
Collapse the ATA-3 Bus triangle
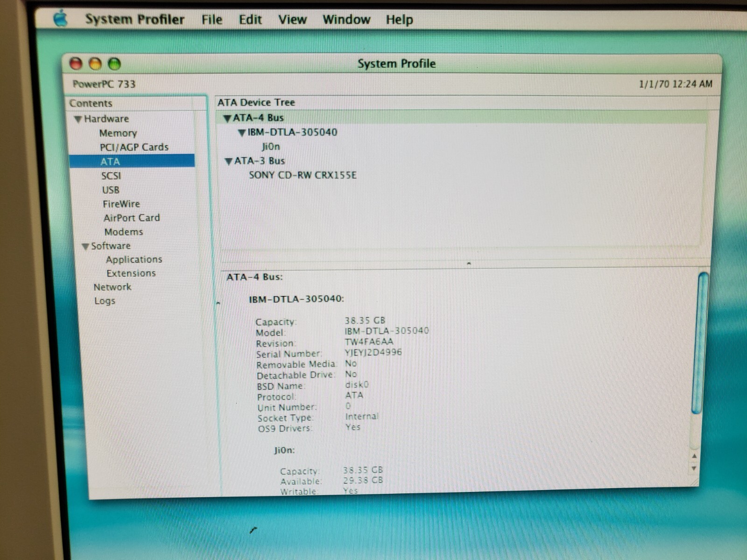point(228,161)
